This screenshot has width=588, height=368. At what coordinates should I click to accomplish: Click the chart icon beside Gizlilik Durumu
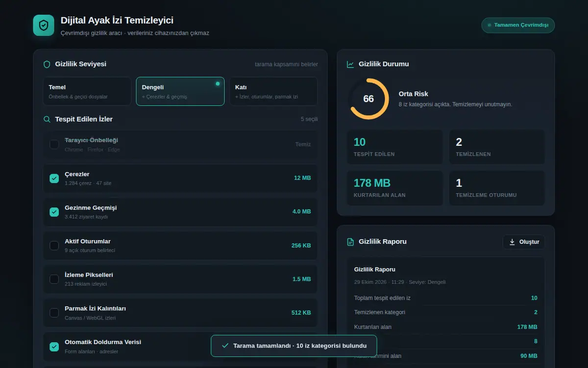pos(350,64)
